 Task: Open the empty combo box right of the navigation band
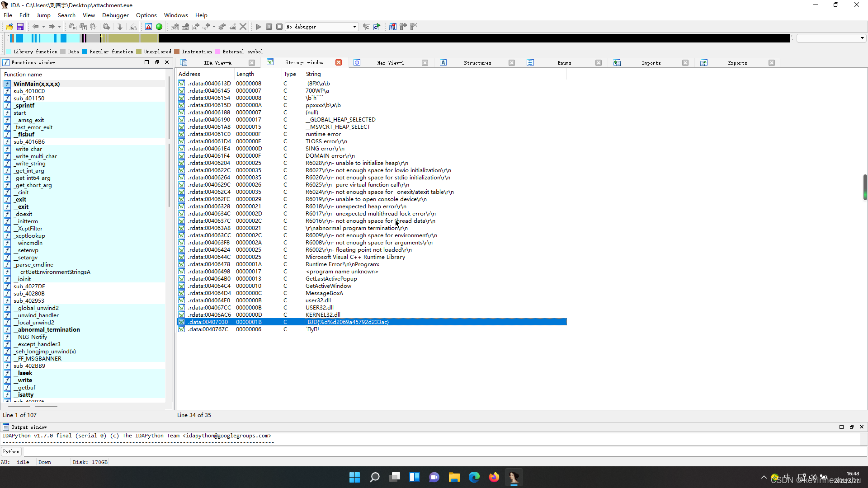pyautogui.click(x=831, y=38)
